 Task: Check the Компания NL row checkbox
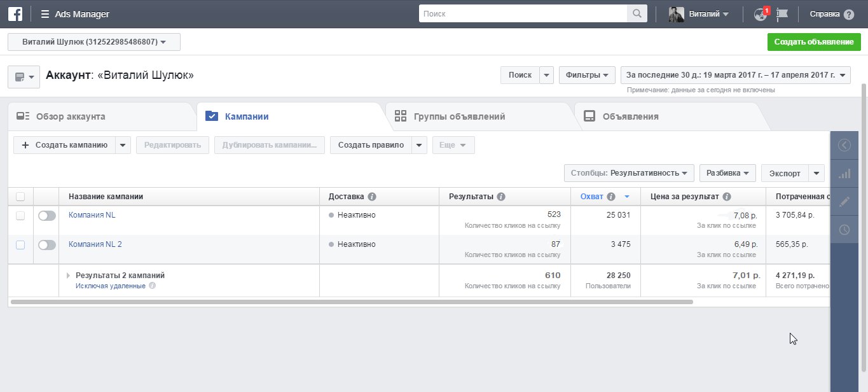[20, 215]
